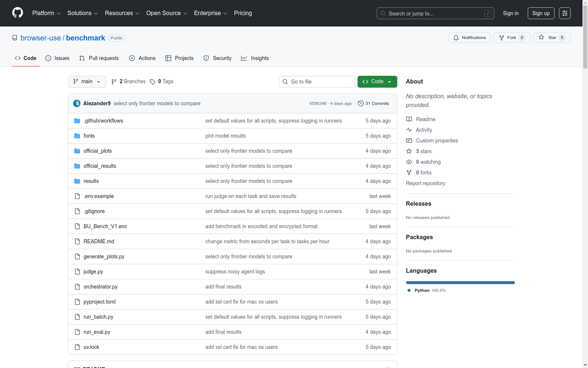The width and height of the screenshot is (588, 368).
Task: Open the Pricing page link
Action: click(x=243, y=13)
